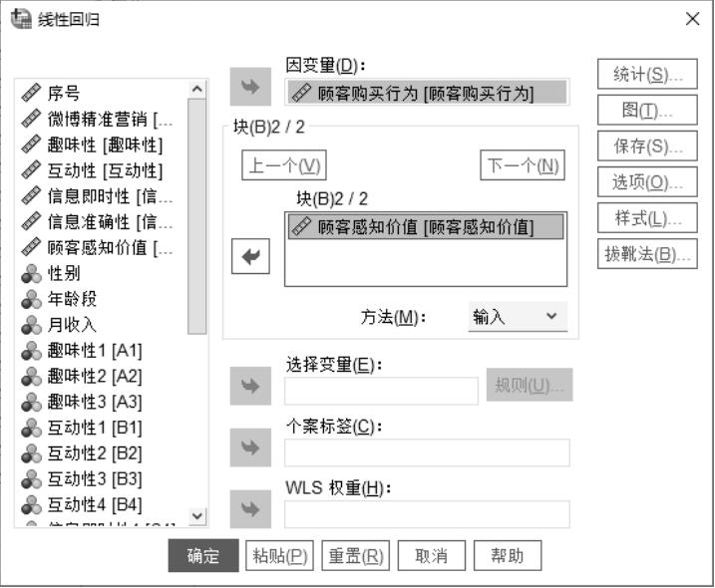Select the 趣味性2 [A2] variable
This screenshot has height=588, width=715.
tap(103, 377)
